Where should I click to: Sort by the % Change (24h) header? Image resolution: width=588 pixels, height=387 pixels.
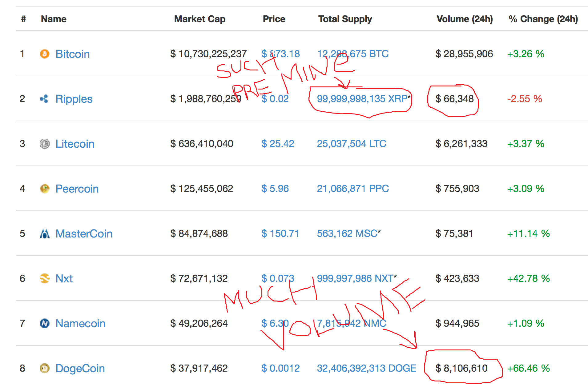pos(543,19)
